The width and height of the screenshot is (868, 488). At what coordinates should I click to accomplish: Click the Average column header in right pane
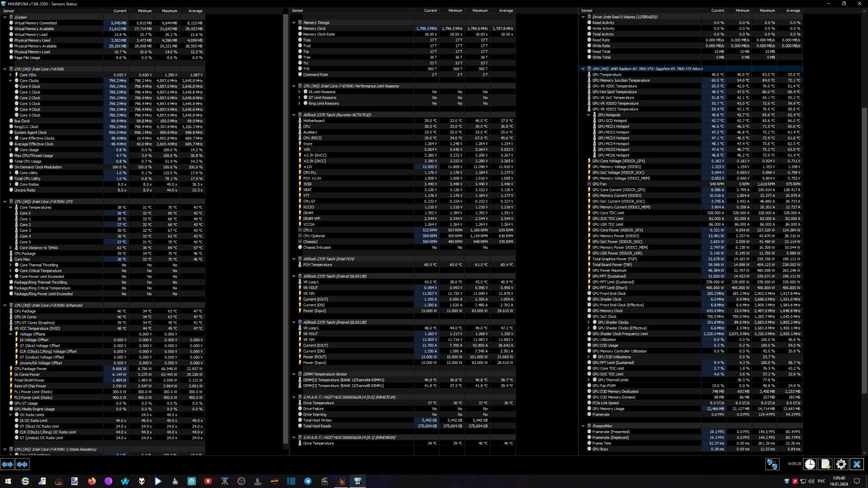click(x=793, y=11)
